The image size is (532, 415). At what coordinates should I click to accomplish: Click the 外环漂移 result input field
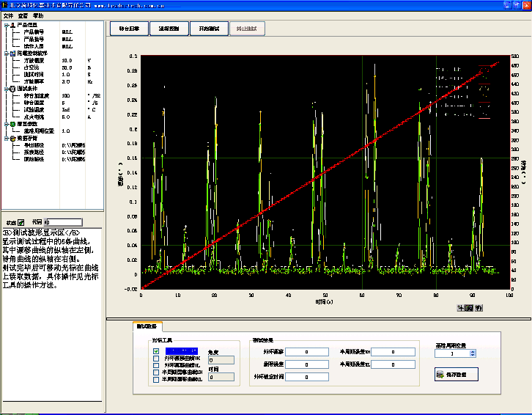pos(308,352)
